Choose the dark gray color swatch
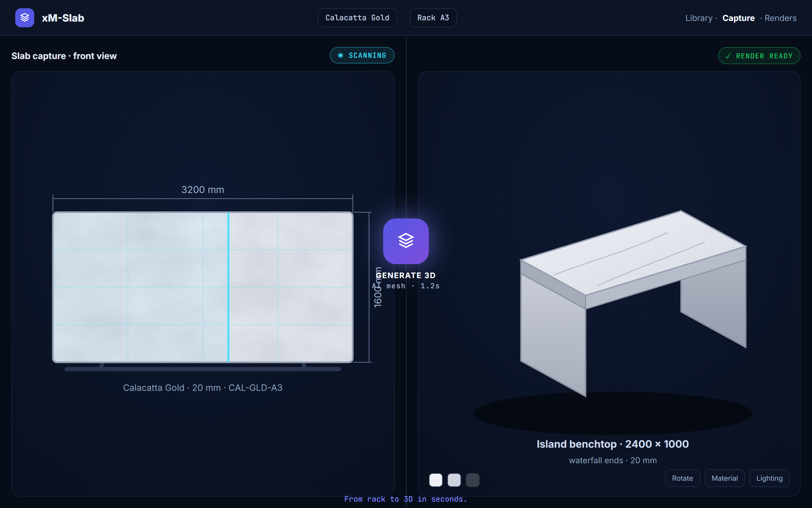Screen dimensions: 812x508 click(472, 480)
